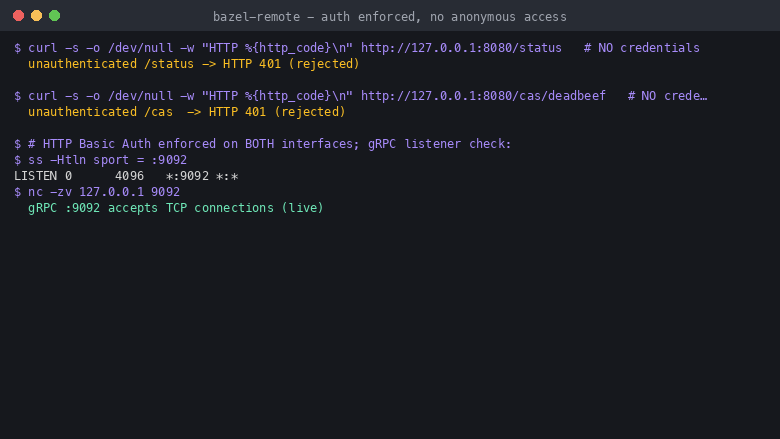780x439 pixels.
Task: Click the 'LISTEN 0 4096 *:9092 *:*' output line
Action: [126, 176]
